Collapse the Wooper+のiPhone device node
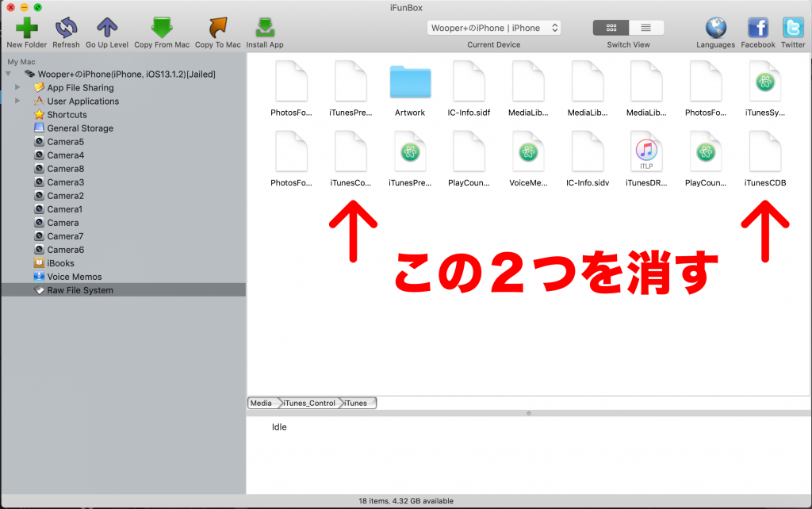The height and width of the screenshot is (509, 812). (x=8, y=74)
